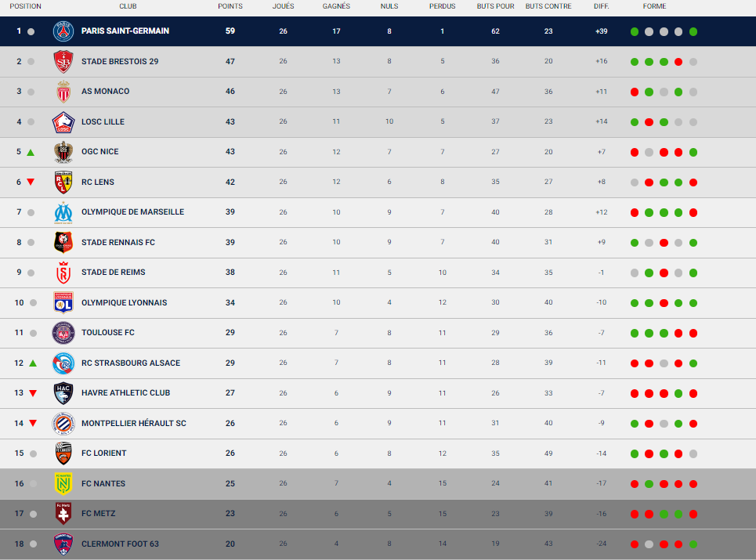The height and width of the screenshot is (560, 756).
Task: Sort table by JOUÉS column header
Action: click(x=283, y=6)
